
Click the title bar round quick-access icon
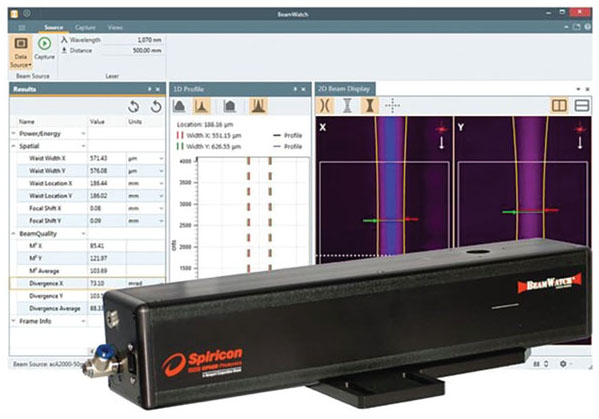[27, 13]
